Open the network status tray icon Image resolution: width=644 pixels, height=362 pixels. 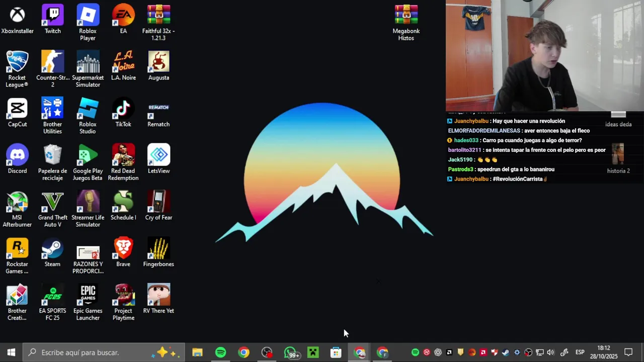coord(539,352)
